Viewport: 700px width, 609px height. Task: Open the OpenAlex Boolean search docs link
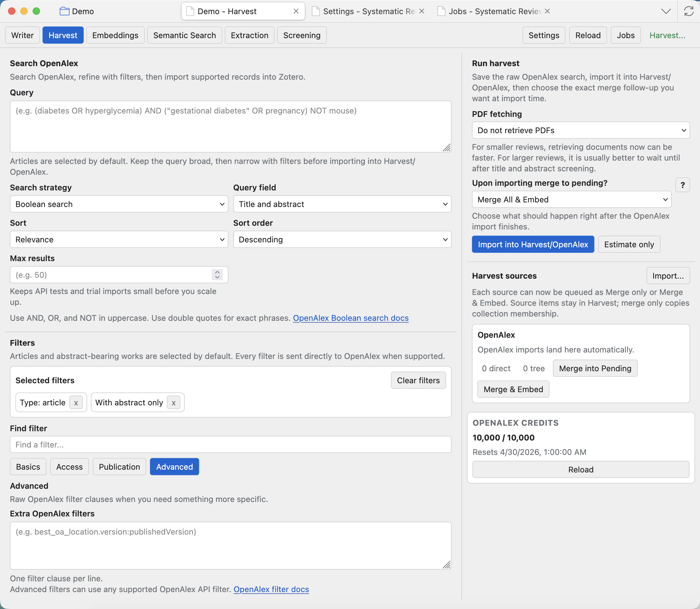tap(351, 318)
